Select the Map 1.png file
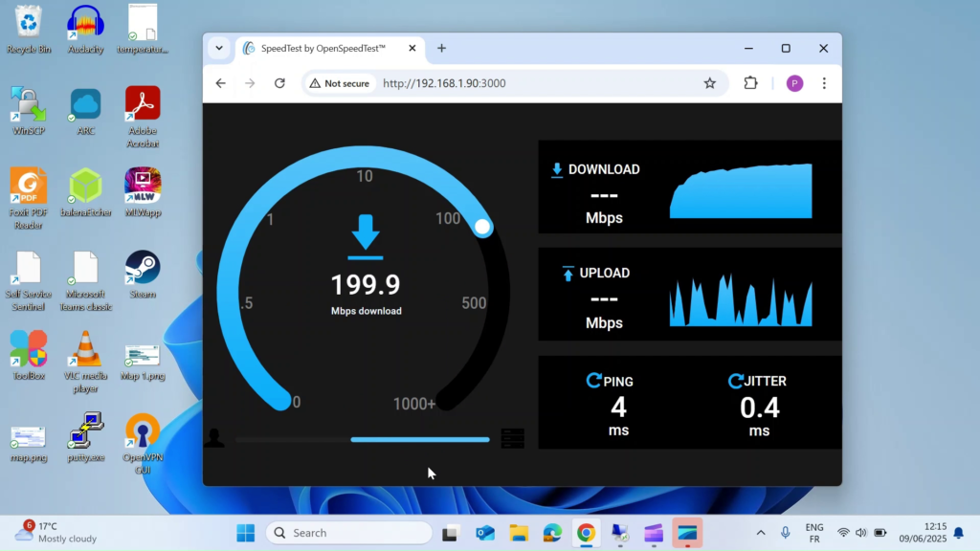The image size is (980, 551). coord(143,362)
